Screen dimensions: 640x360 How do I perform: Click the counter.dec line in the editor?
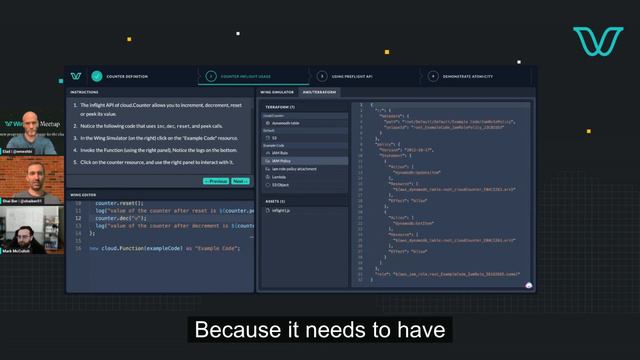pyautogui.click(x=121, y=218)
